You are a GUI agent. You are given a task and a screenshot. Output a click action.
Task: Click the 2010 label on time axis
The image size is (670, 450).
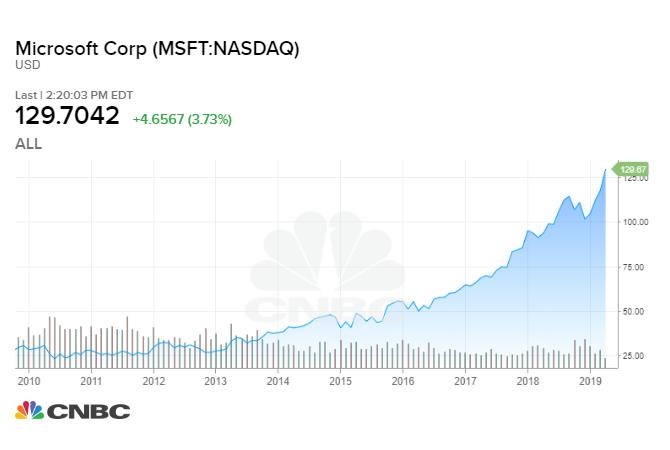coord(29,380)
